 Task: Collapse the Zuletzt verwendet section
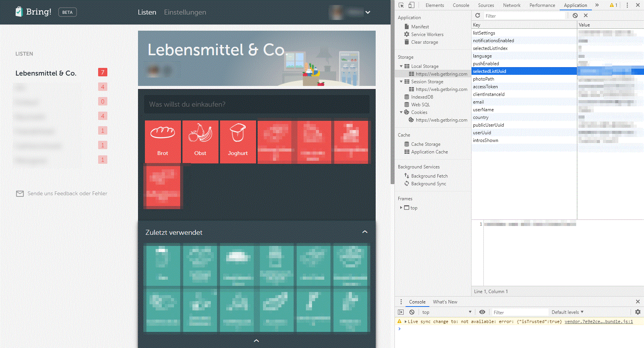(365, 232)
